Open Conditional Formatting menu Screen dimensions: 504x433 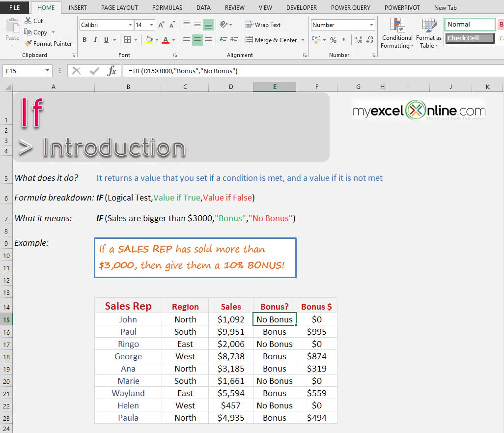coord(397,33)
